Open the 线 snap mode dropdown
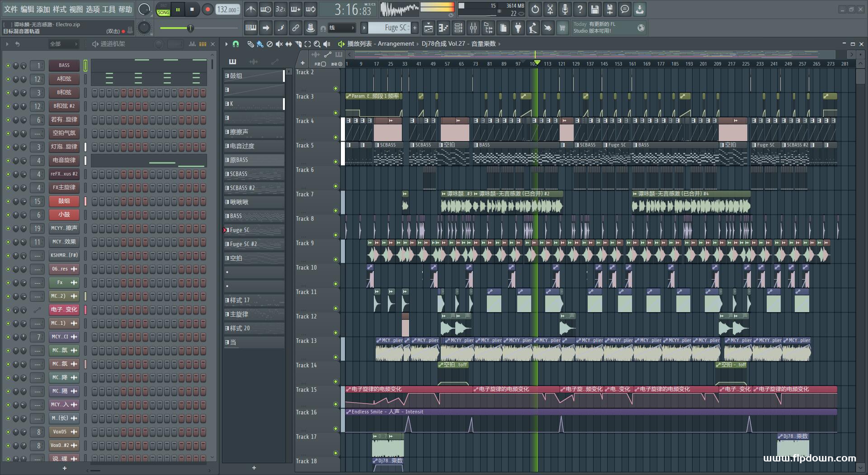 pos(341,28)
